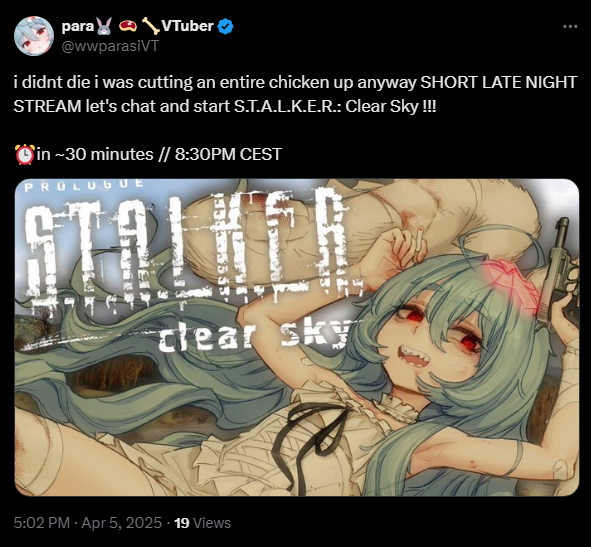
Task: View the 19 Views analytics count
Action: click(x=203, y=523)
